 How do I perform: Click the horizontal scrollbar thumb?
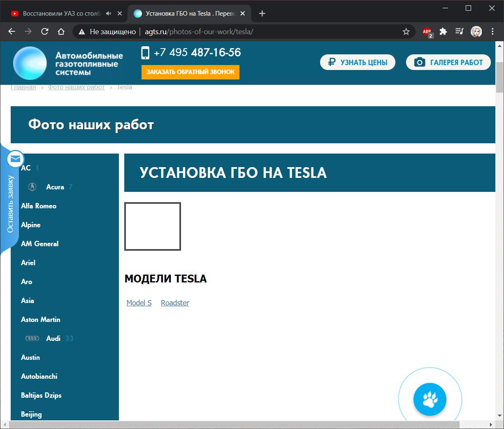234,424
